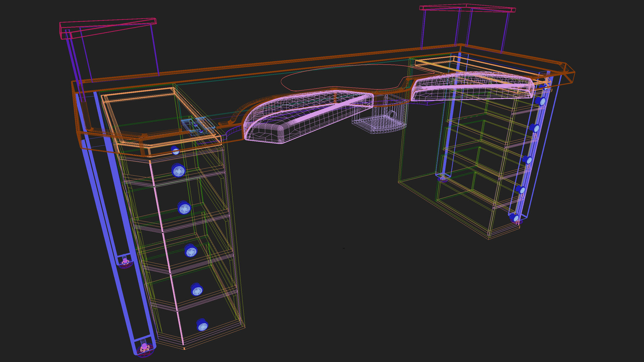Click the bottom knob on right cabinet
This screenshot has height=362, width=644.
click(515, 218)
